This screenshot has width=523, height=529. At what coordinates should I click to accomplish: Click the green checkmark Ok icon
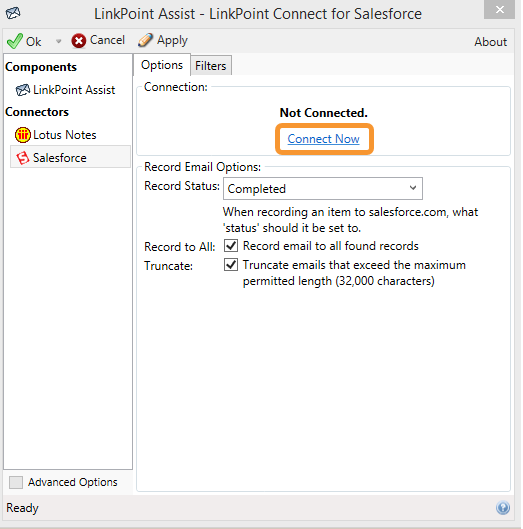(15, 41)
